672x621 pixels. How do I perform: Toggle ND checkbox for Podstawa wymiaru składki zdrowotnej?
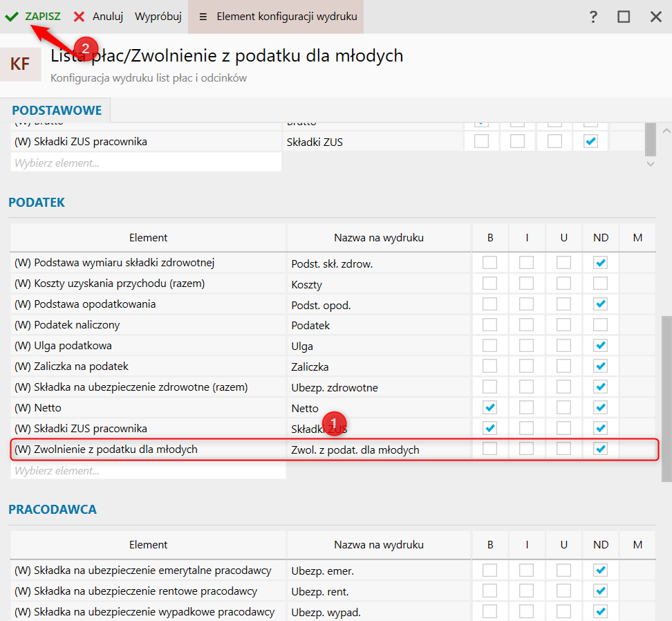[600, 263]
